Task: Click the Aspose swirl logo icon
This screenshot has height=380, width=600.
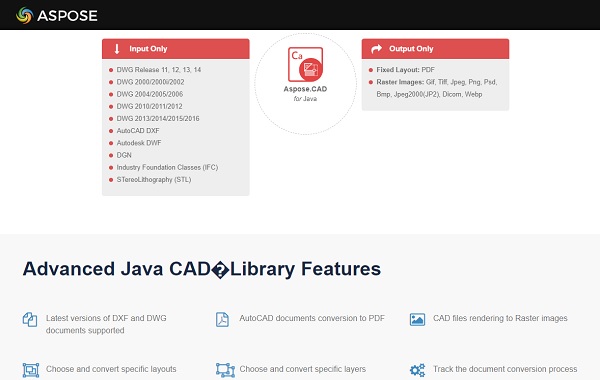Action: [x=24, y=15]
